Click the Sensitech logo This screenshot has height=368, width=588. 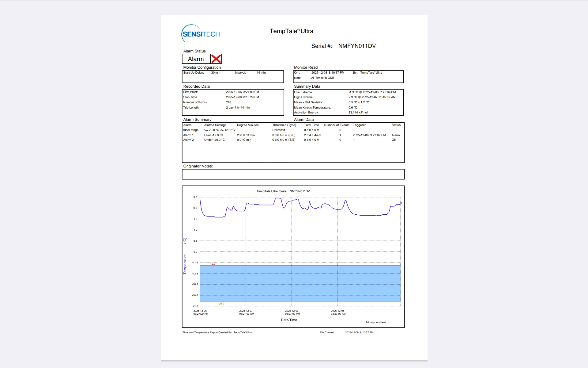tap(201, 33)
